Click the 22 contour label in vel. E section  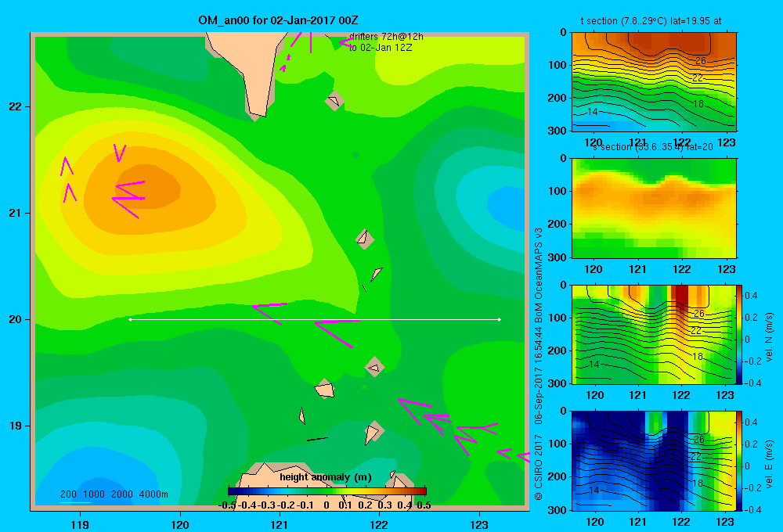pos(697,457)
